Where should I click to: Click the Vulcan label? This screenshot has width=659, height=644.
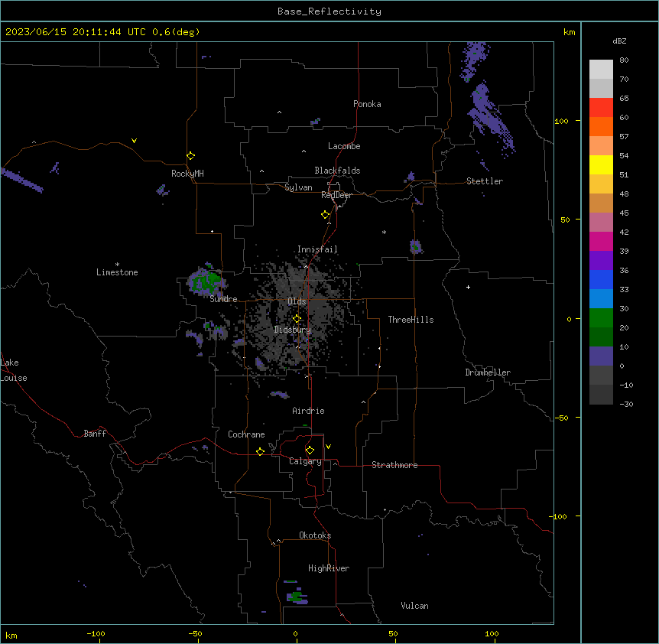pos(414,606)
